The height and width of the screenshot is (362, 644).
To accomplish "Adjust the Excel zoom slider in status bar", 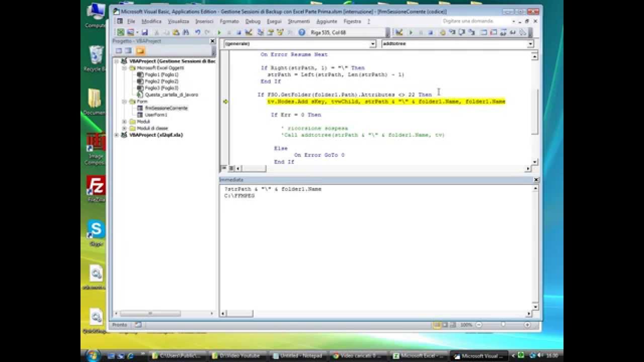I will pos(503,325).
